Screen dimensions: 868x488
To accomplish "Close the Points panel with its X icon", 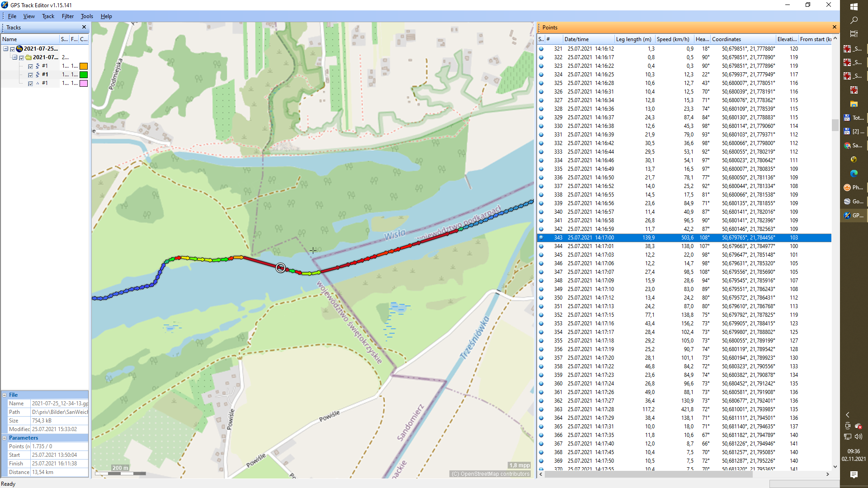I will pyautogui.click(x=835, y=27).
